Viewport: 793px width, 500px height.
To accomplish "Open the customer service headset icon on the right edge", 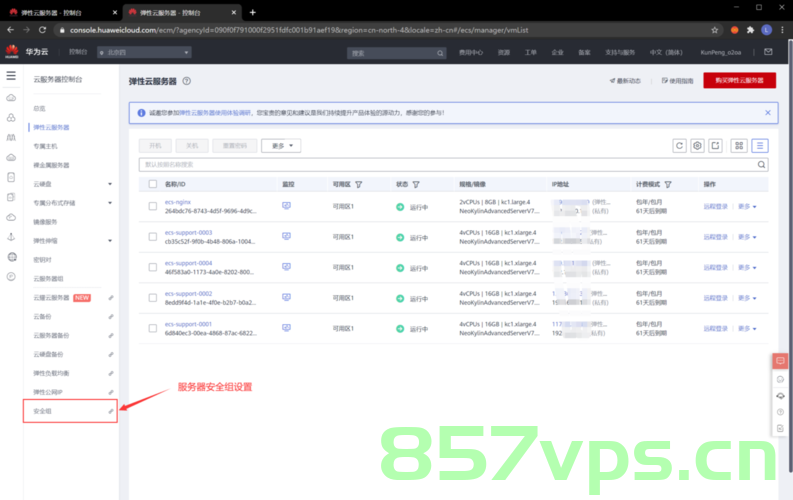I will [780, 396].
